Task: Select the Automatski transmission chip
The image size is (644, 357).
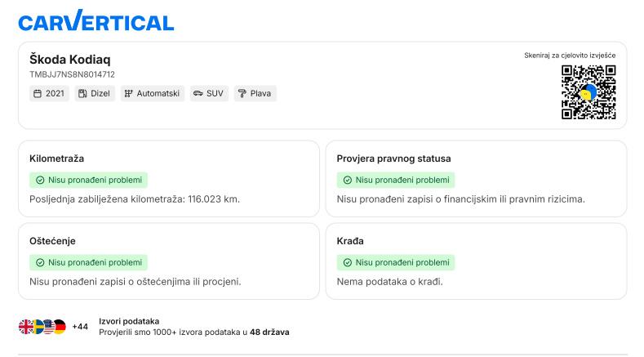Action: point(153,94)
